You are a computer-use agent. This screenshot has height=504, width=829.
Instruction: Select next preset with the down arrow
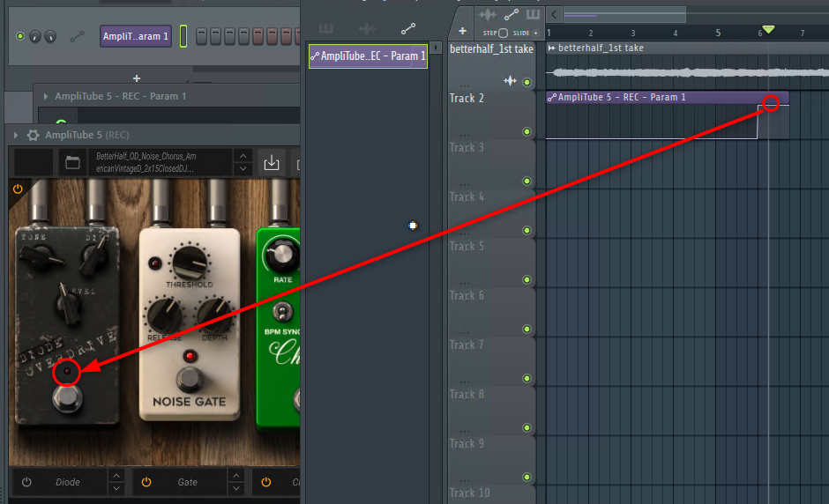pyautogui.click(x=243, y=169)
